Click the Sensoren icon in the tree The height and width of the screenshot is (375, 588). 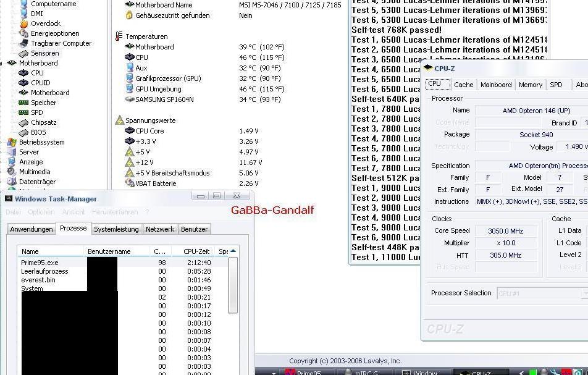point(23,53)
